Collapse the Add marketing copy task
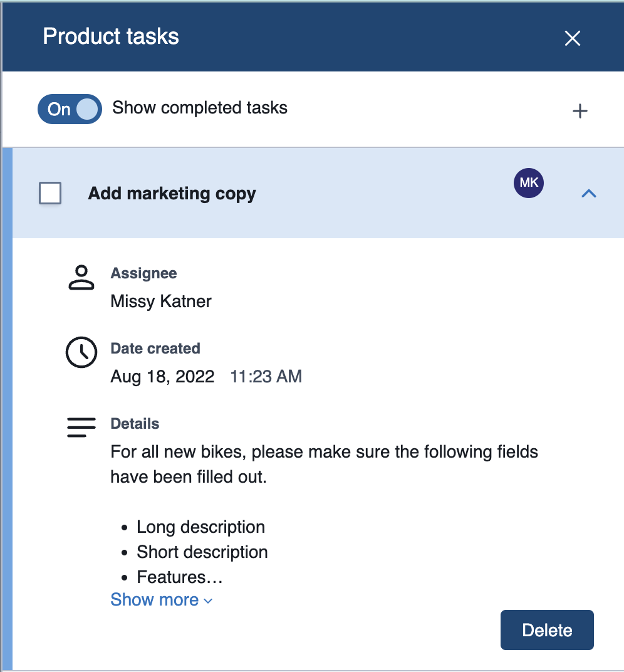 [x=589, y=193]
